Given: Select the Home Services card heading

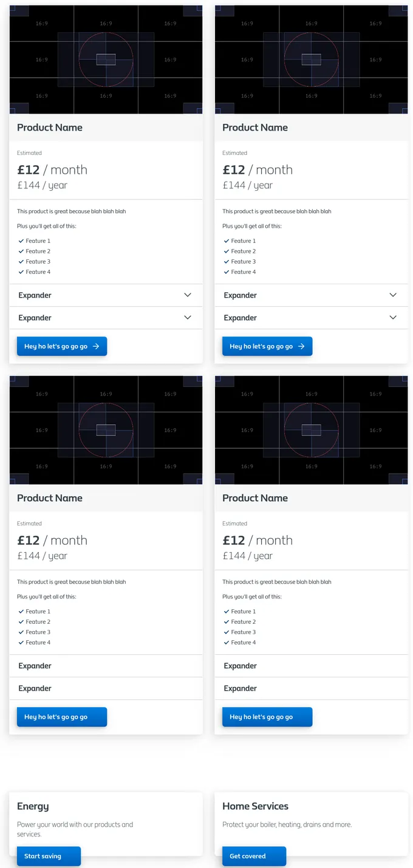Looking at the screenshot, I should tap(255, 806).
